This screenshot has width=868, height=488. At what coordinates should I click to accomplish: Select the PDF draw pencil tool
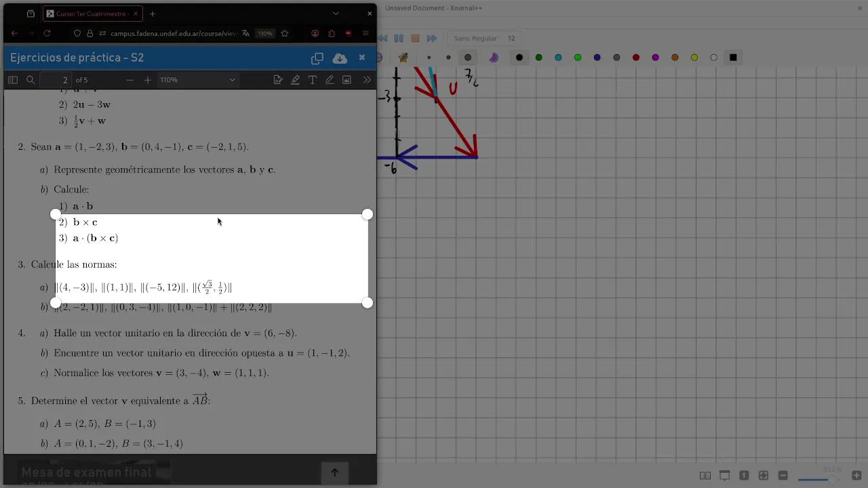click(x=330, y=80)
